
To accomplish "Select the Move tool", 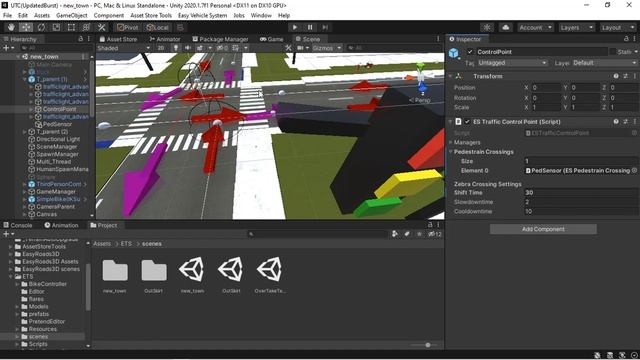I will (x=26, y=27).
